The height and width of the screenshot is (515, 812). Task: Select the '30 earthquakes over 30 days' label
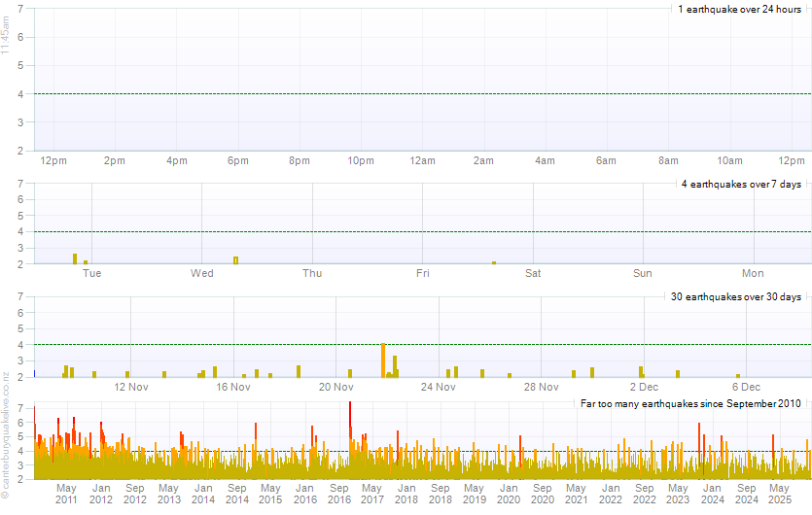point(735,296)
